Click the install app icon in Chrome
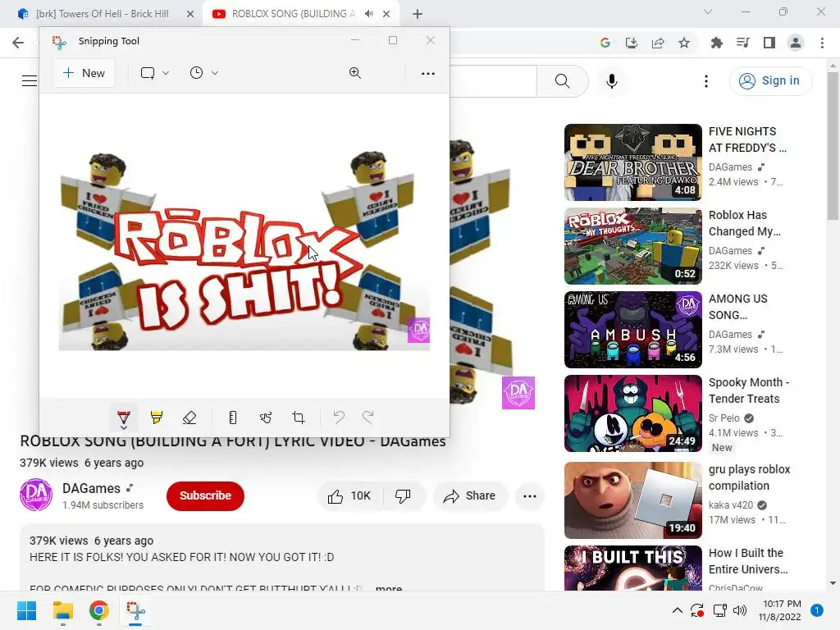This screenshot has width=840, height=630. pos(632,43)
